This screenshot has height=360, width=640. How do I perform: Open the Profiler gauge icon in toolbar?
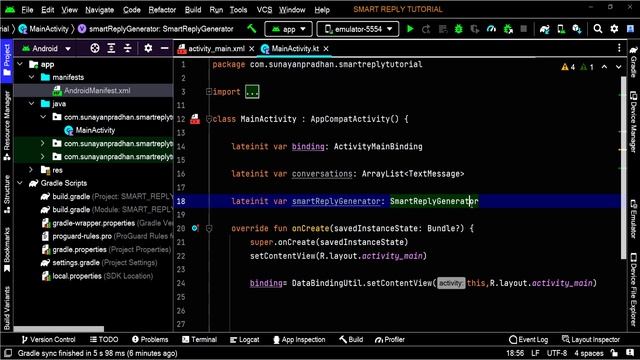coord(491,29)
